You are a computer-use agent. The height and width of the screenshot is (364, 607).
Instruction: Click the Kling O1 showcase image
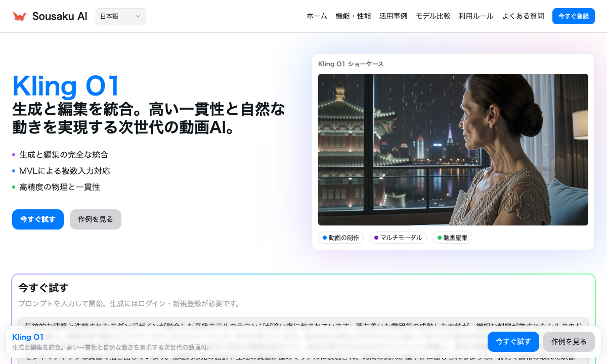453,150
